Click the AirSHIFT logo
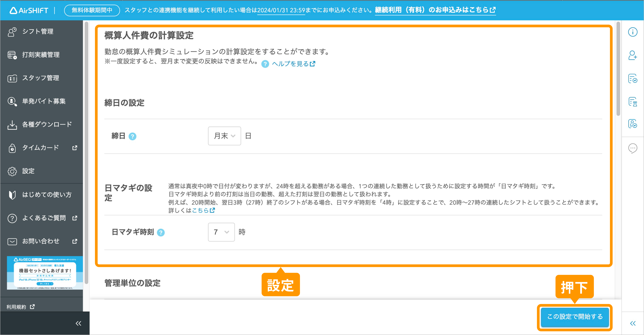 (x=29, y=10)
